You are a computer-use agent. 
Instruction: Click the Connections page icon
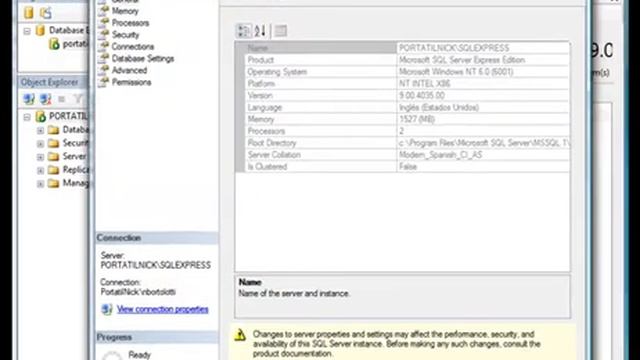104,46
